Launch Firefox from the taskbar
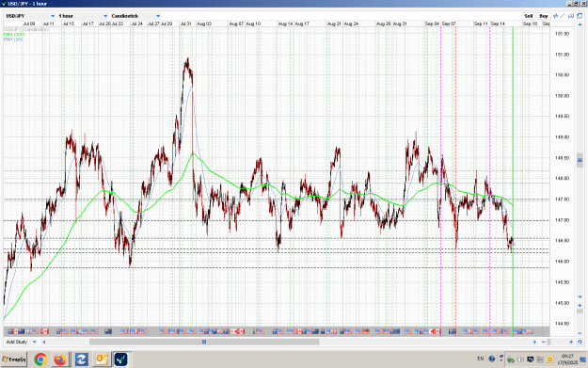The width and height of the screenshot is (588, 368). [60, 360]
